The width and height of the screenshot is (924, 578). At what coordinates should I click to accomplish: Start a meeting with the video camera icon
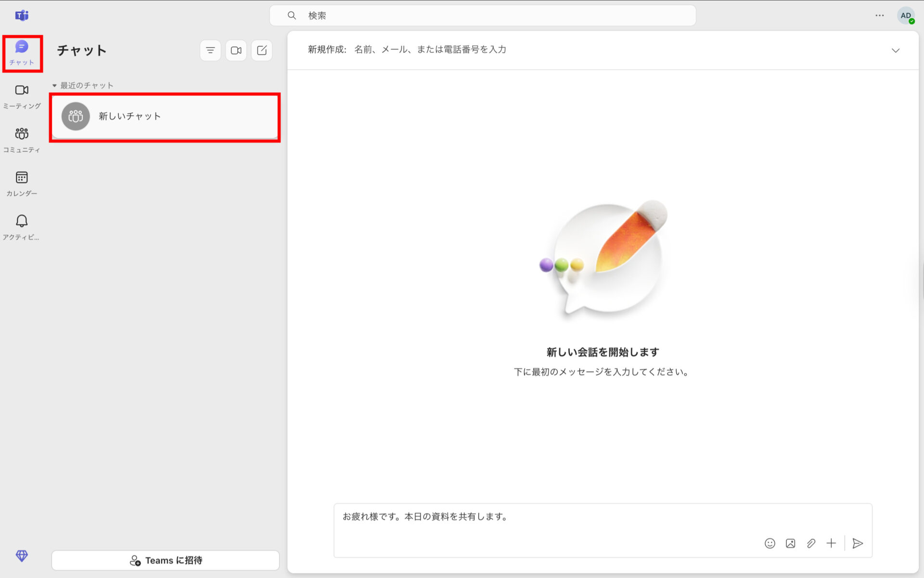tap(236, 50)
